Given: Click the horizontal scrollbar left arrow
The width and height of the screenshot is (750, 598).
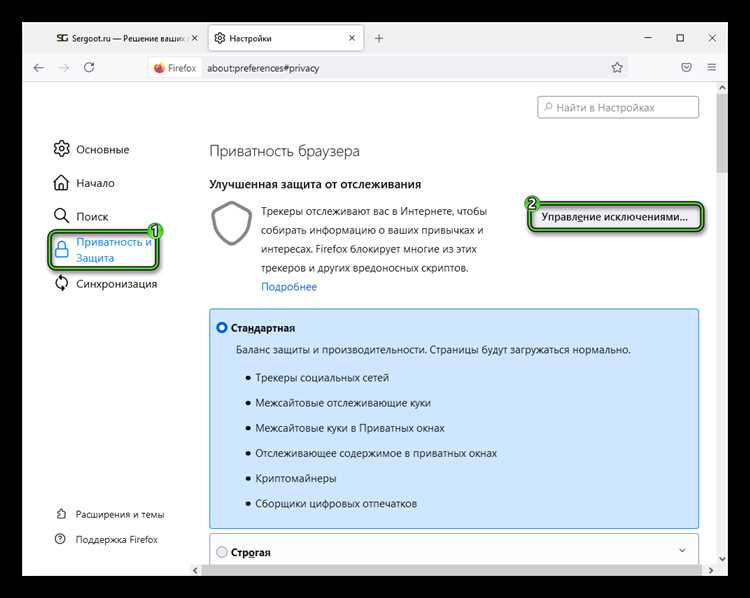Looking at the screenshot, I should [x=195, y=570].
